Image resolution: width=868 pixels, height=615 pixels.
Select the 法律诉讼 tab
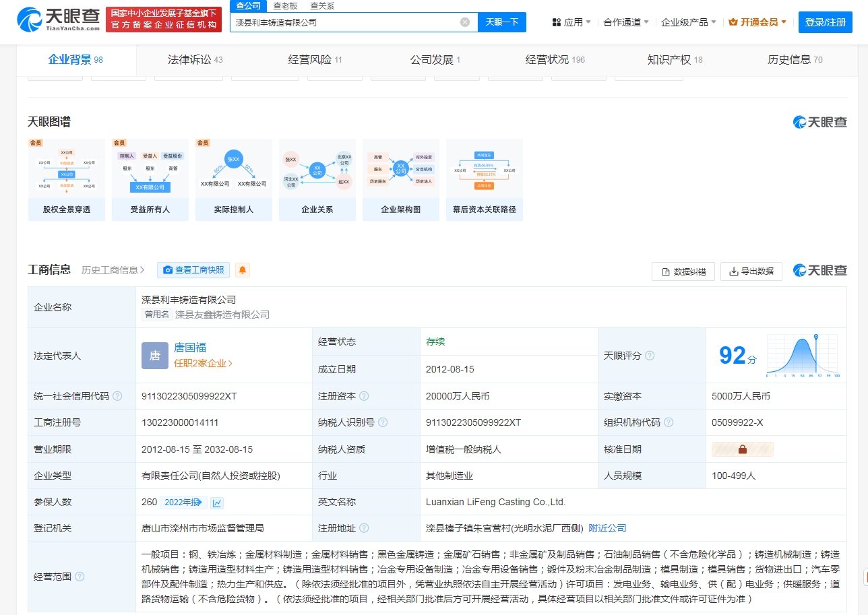coord(195,60)
